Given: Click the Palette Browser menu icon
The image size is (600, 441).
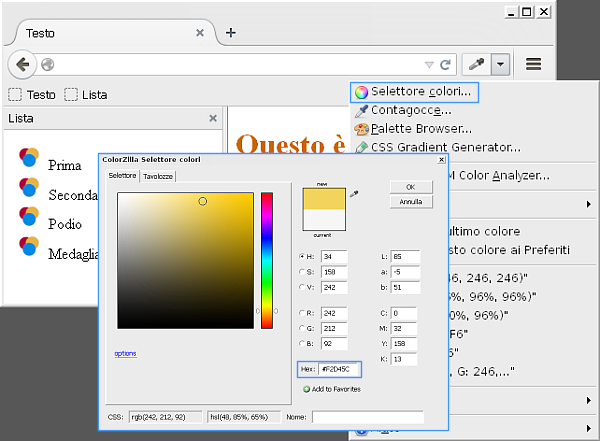Looking at the screenshot, I should [361, 129].
